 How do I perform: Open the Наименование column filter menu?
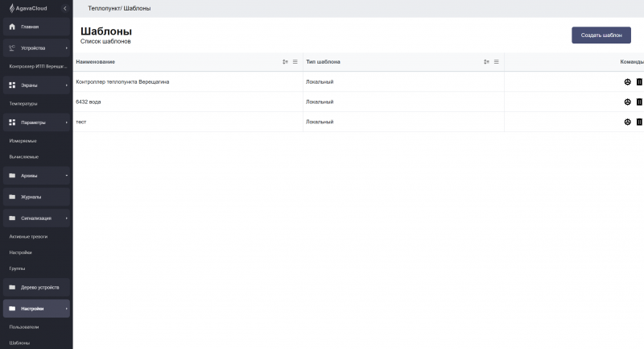[295, 62]
